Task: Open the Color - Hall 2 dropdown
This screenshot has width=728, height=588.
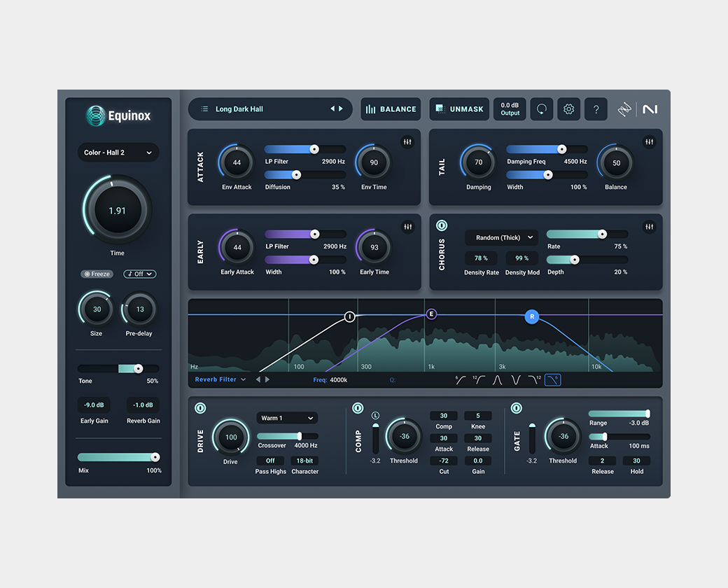Action: point(118,153)
